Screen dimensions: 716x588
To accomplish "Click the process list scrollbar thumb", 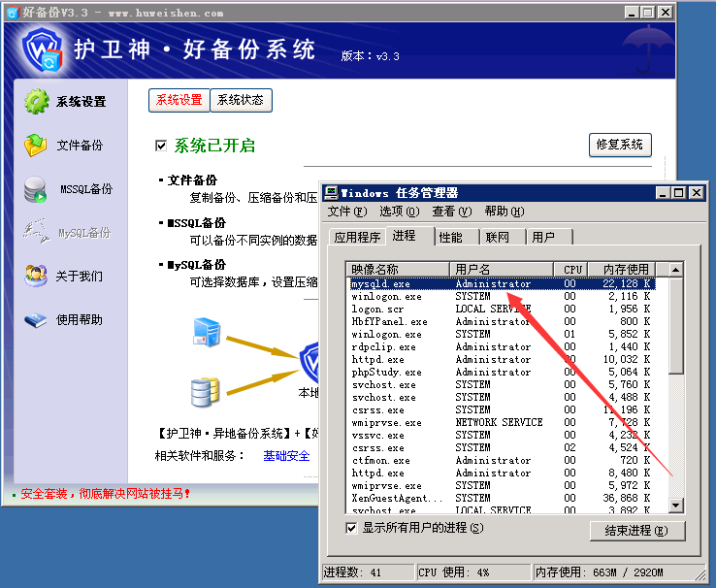I will 676,325.
